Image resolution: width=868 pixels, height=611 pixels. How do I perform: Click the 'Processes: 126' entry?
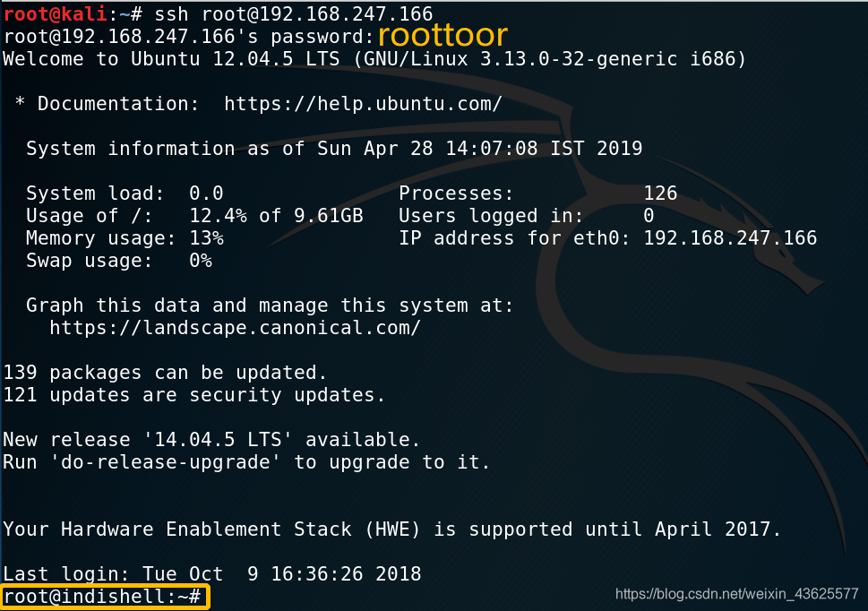point(538,194)
